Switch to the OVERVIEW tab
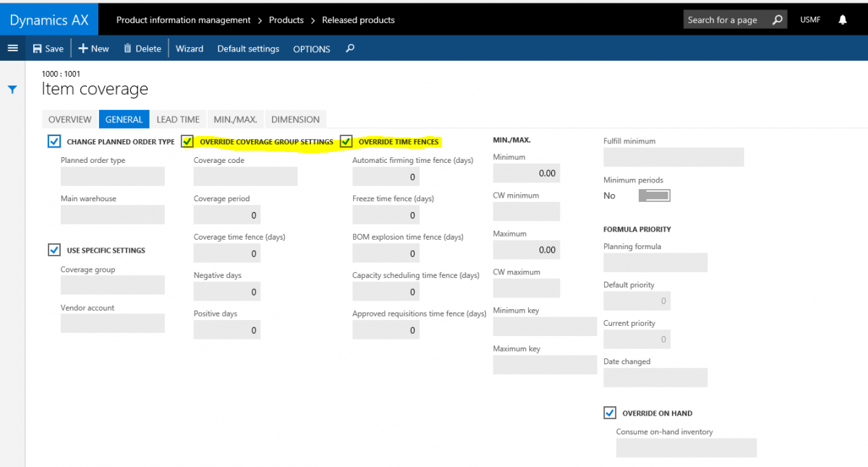This screenshot has width=868, height=467. coord(70,119)
